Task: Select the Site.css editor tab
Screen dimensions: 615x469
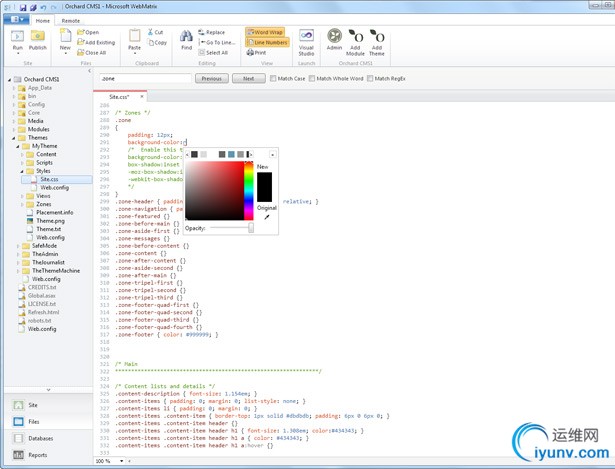Action: coord(118,96)
